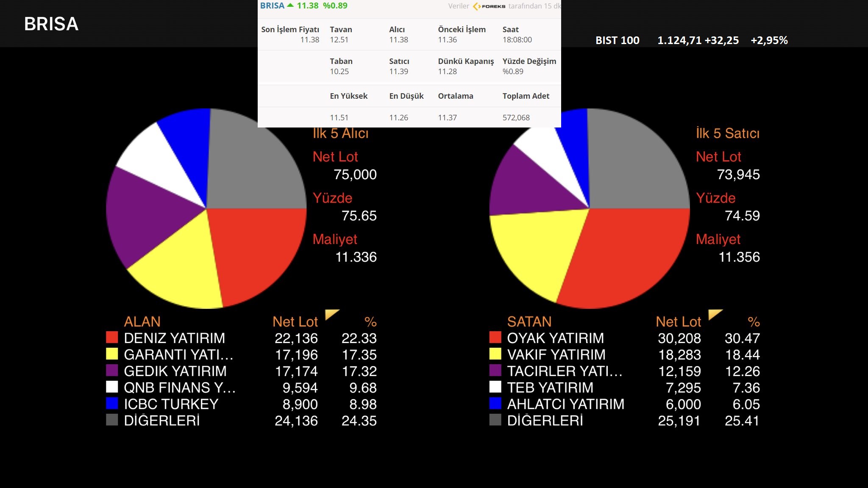
Task: Select the GEDIK YATIRIM row
Action: 242,371
